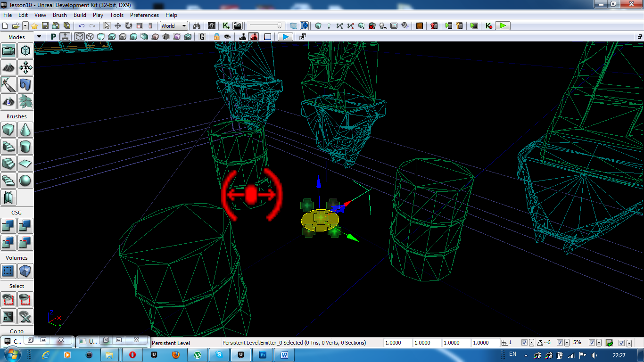This screenshot has width=644, height=362.
Task: Click the Play in Viewport blue arrow button
Action: click(285, 37)
